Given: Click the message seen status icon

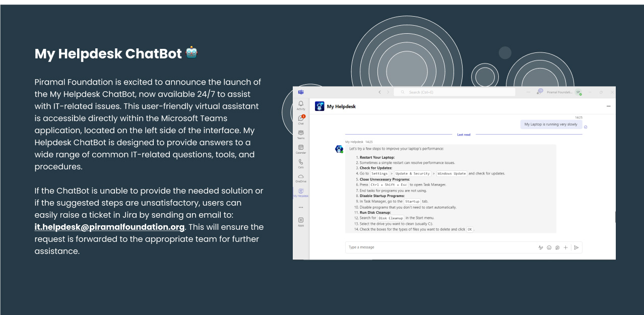Looking at the screenshot, I should [x=586, y=127].
